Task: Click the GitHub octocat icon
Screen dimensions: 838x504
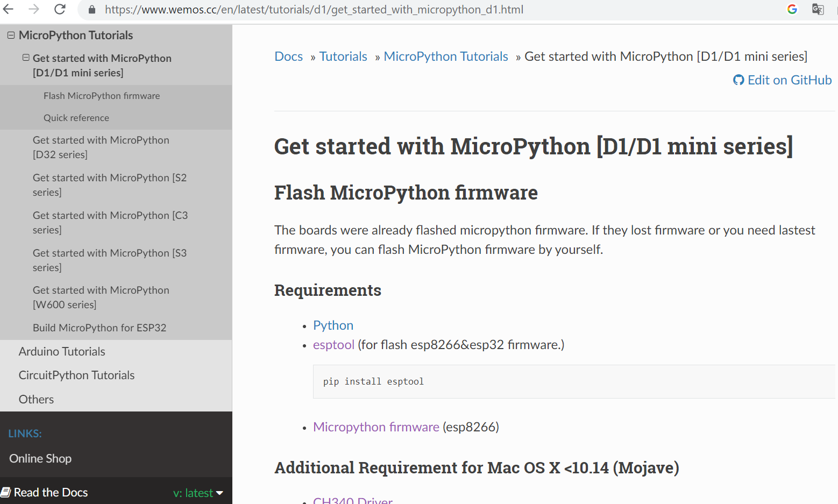Action: [x=738, y=80]
